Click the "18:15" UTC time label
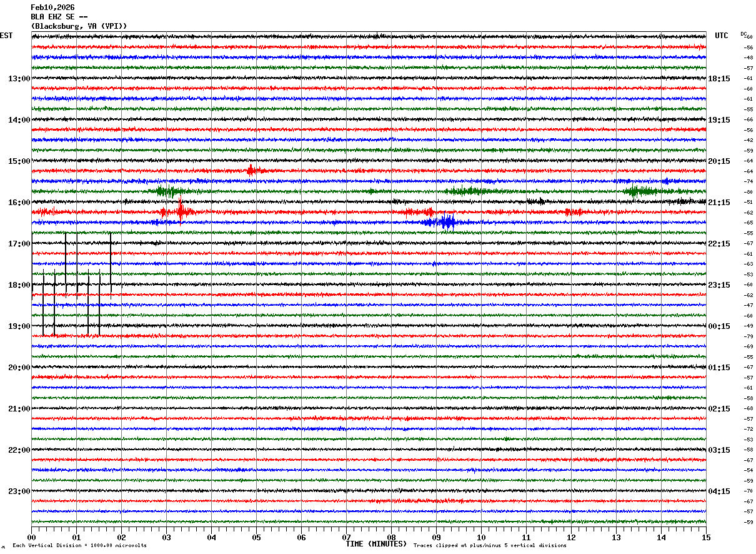The image size is (756, 554). [719, 79]
